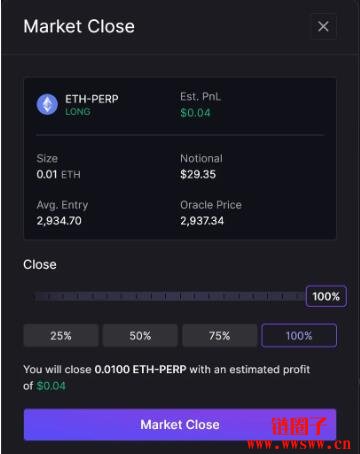Set close amount to 75%

[220, 335]
